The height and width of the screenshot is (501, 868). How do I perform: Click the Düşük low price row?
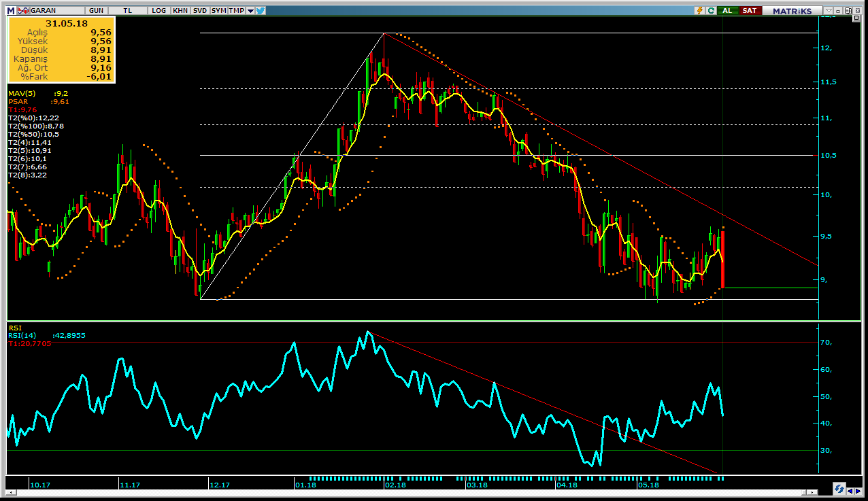point(61,50)
